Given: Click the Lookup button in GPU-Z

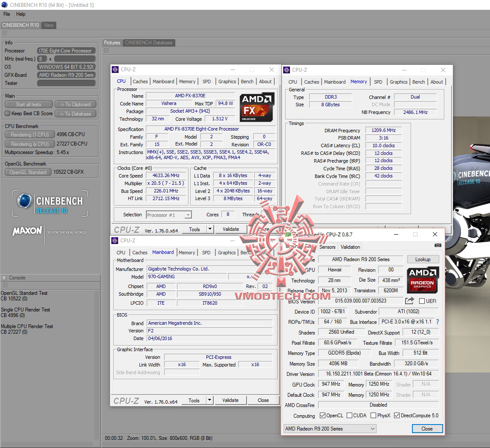Looking at the screenshot, I should click(x=423, y=259).
